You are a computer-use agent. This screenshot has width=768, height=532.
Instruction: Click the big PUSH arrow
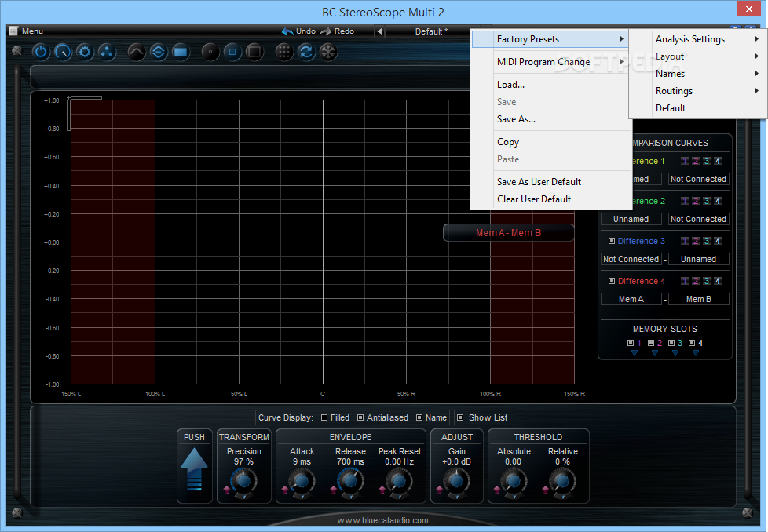(195, 469)
